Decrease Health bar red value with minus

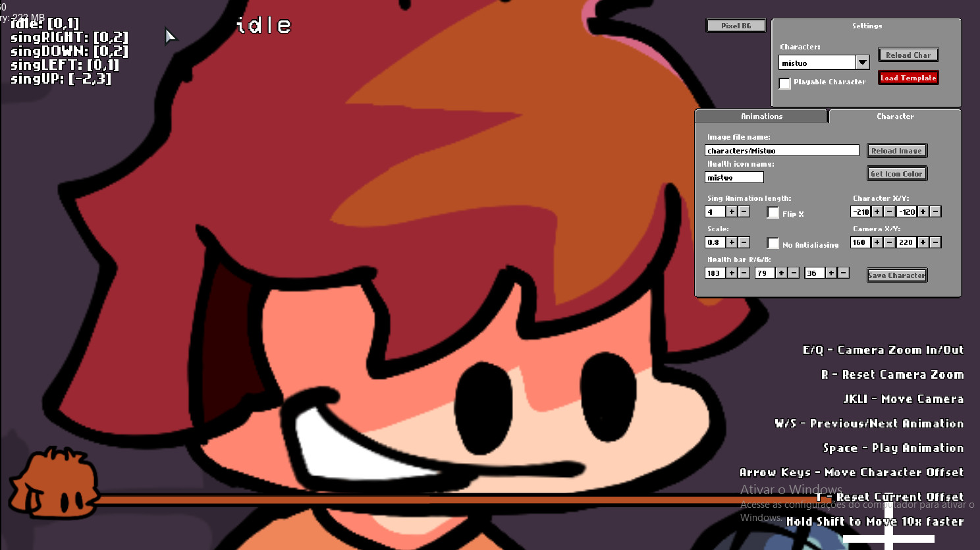click(744, 273)
